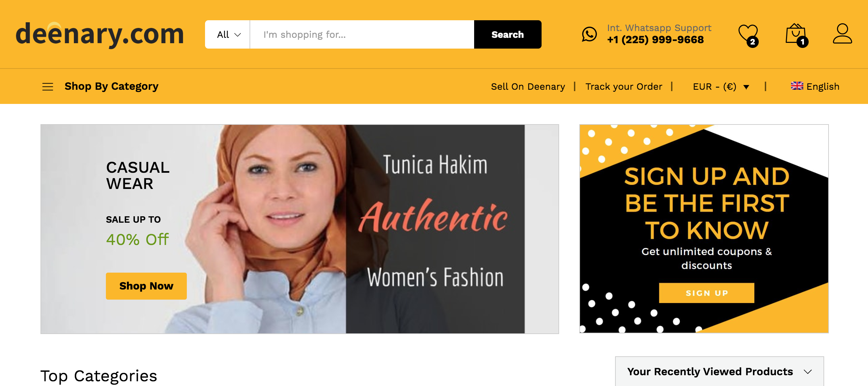
Task: Click the deenary.com logo
Action: pos(100,34)
